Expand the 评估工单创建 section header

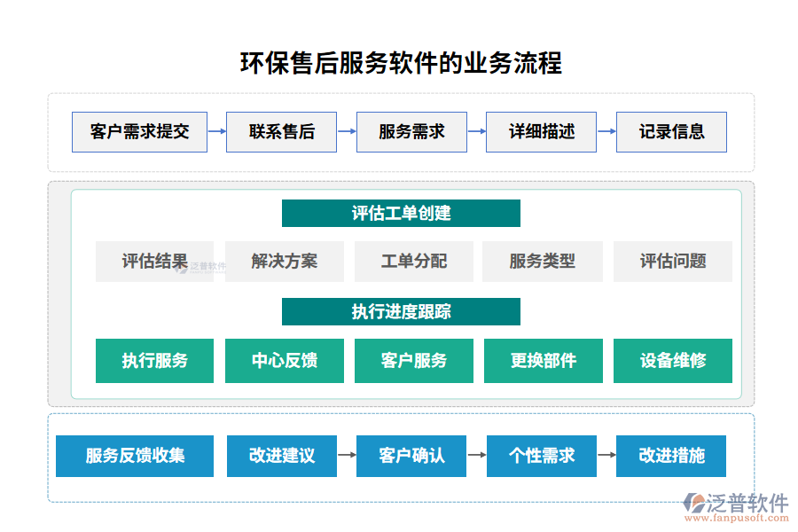click(401, 213)
